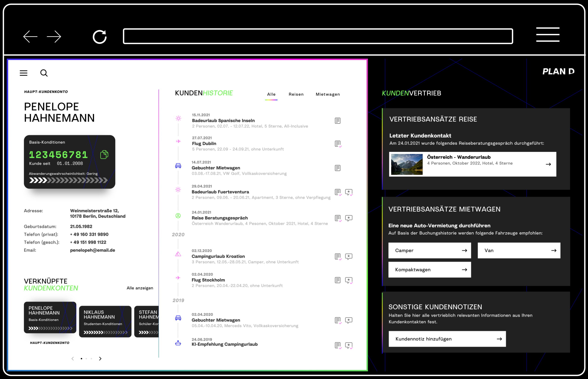Choose the Camper vehicle recommendation

click(x=429, y=250)
